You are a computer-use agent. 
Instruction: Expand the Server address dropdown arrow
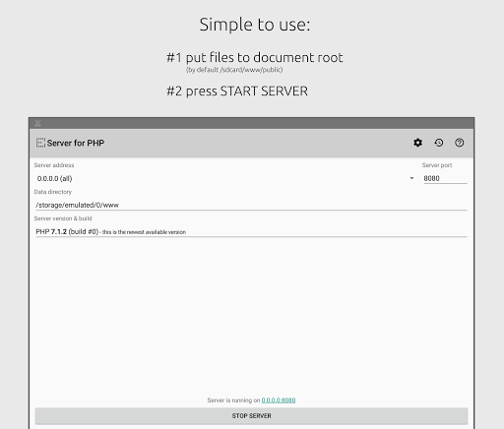411,178
